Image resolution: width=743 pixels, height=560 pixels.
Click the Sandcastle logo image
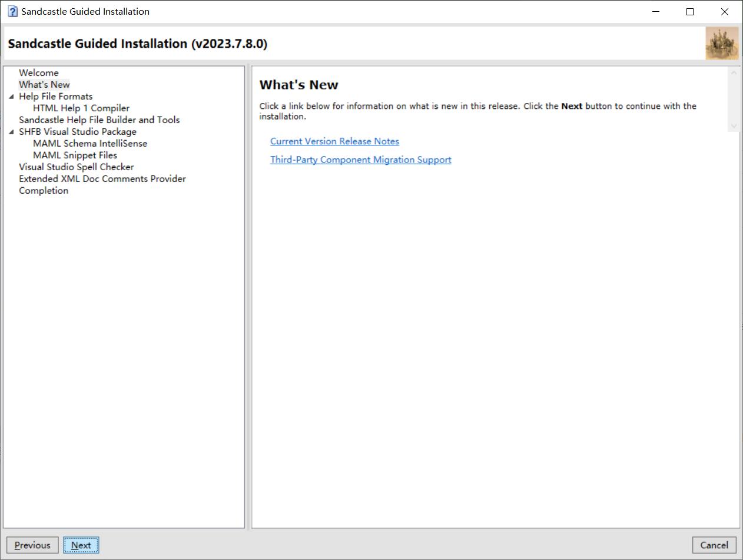722,44
